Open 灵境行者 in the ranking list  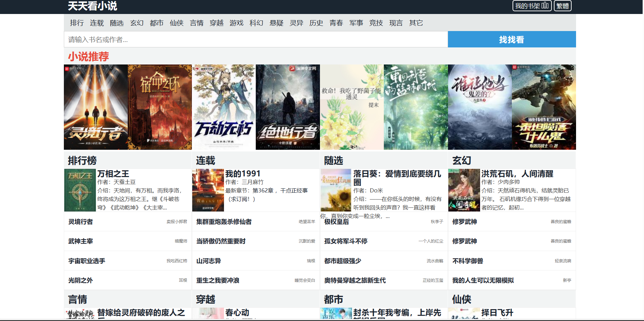tap(81, 222)
